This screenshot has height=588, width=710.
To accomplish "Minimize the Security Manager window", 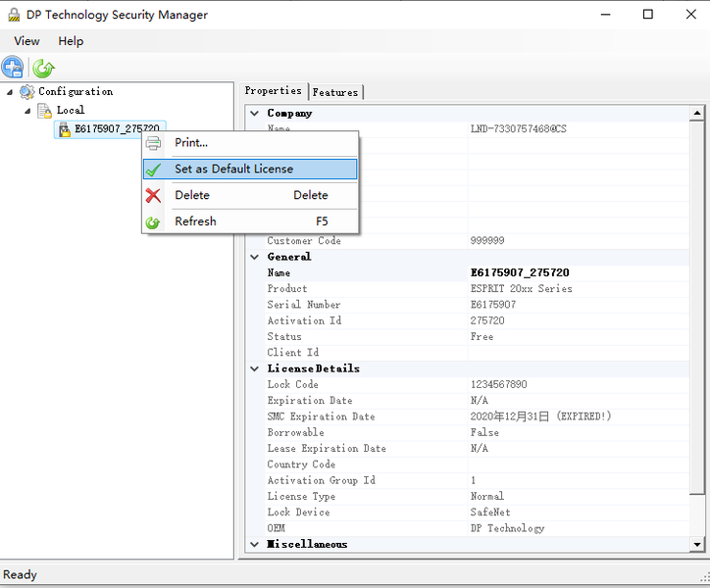I will (605, 15).
